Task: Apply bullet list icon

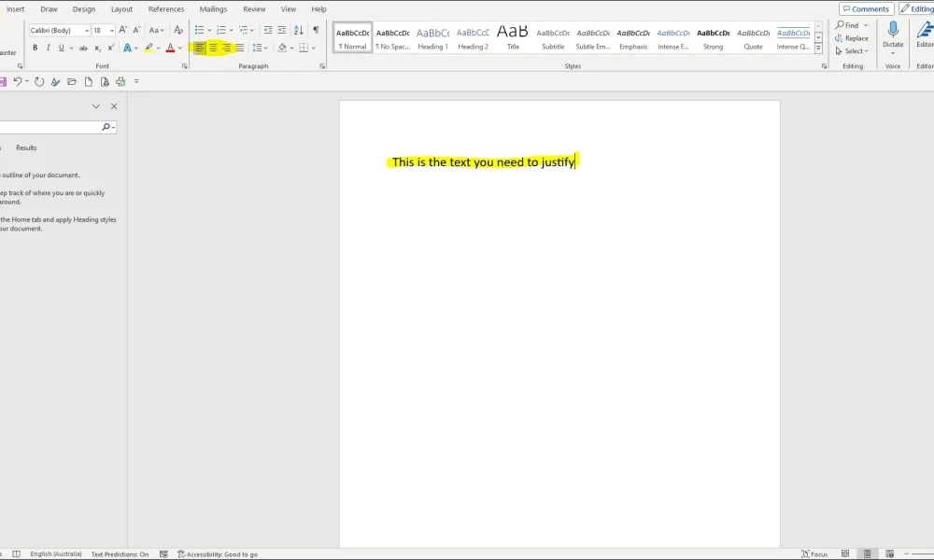Action: coord(200,30)
